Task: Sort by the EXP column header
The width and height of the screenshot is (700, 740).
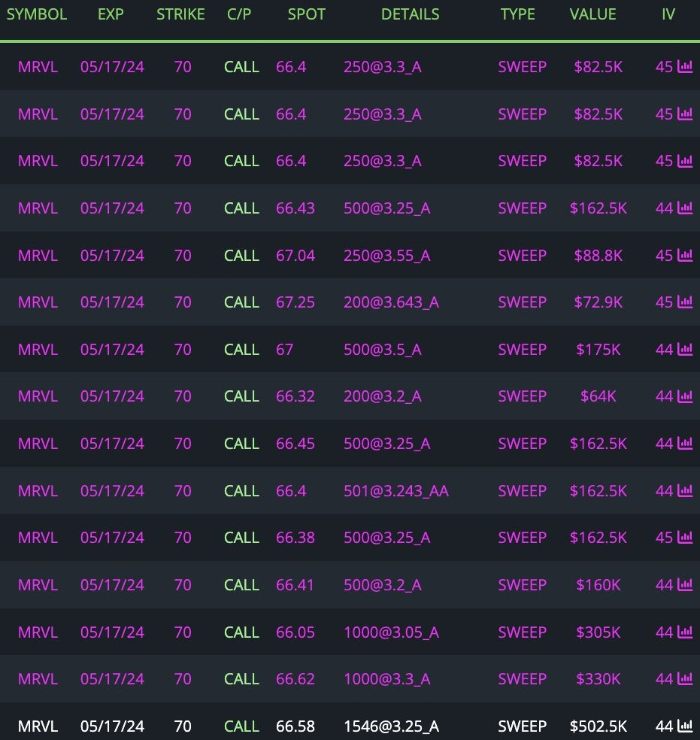Action: click(111, 14)
